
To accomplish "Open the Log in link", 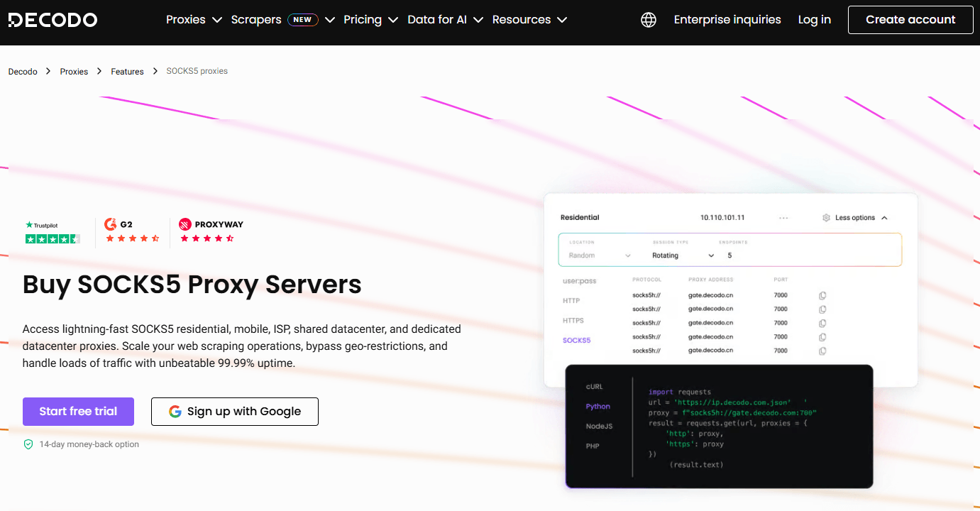I will point(814,20).
